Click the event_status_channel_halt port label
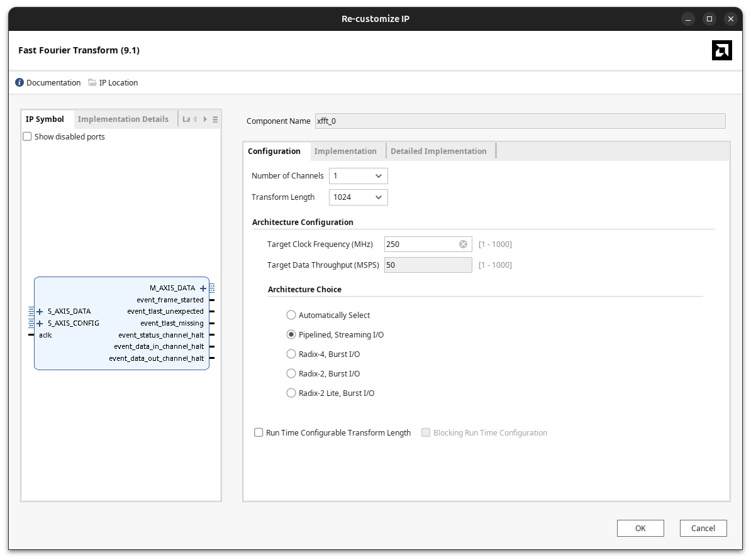751x560 pixels. pos(161,335)
